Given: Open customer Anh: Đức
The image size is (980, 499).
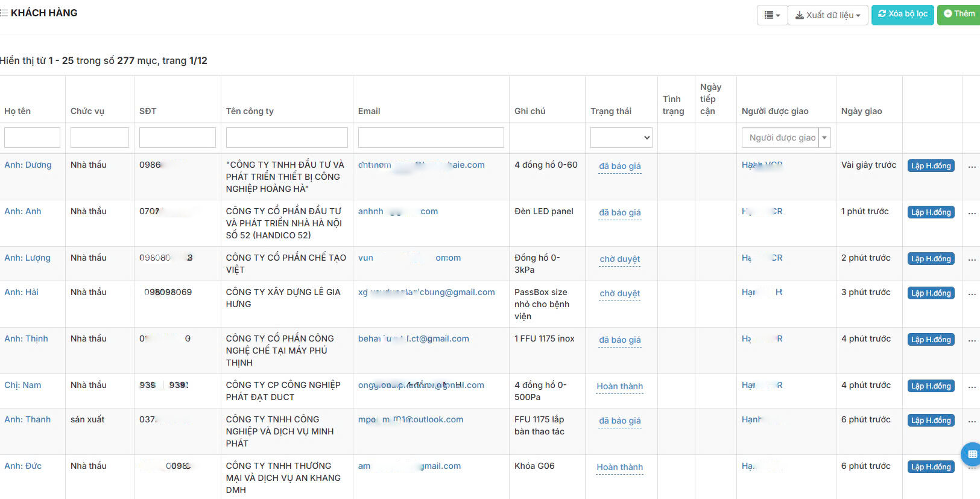Looking at the screenshot, I should coord(23,466).
